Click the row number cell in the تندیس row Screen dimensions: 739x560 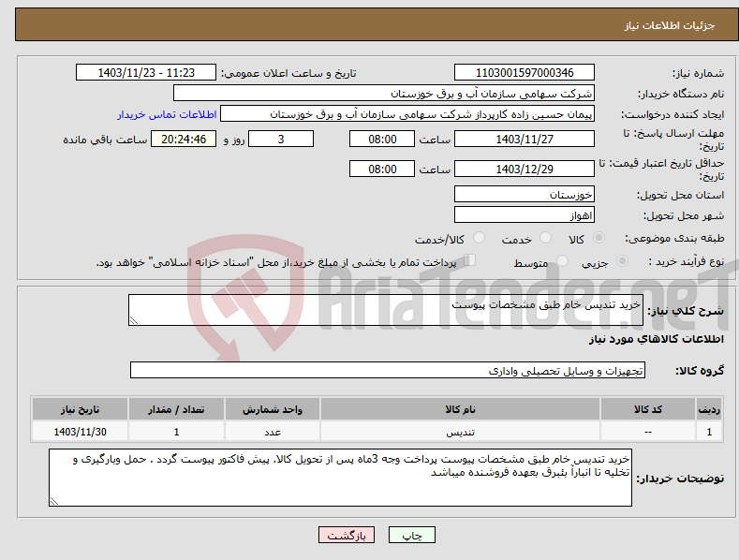pos(709,432)
